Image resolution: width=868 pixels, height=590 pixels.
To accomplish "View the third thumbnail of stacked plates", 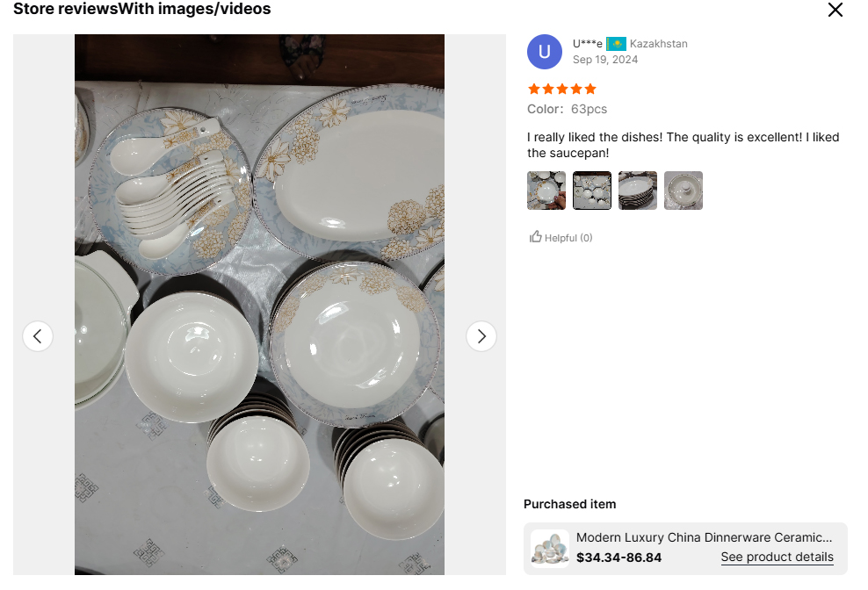I will pyautogui.click(x=638, y=191).
